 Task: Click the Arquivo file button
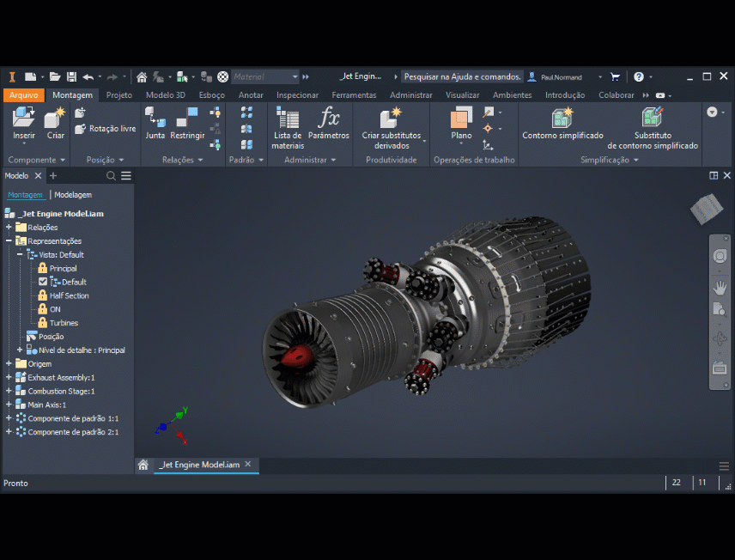point(23,95)
